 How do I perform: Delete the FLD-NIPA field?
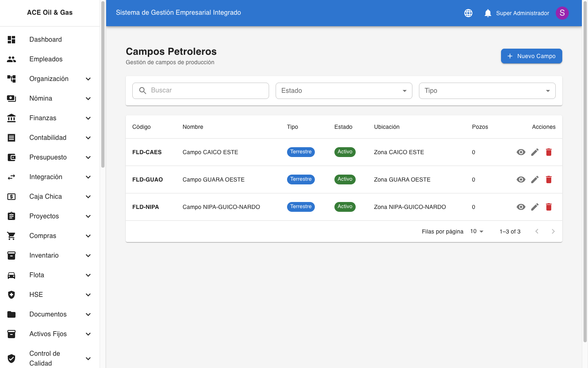point(548,207)
